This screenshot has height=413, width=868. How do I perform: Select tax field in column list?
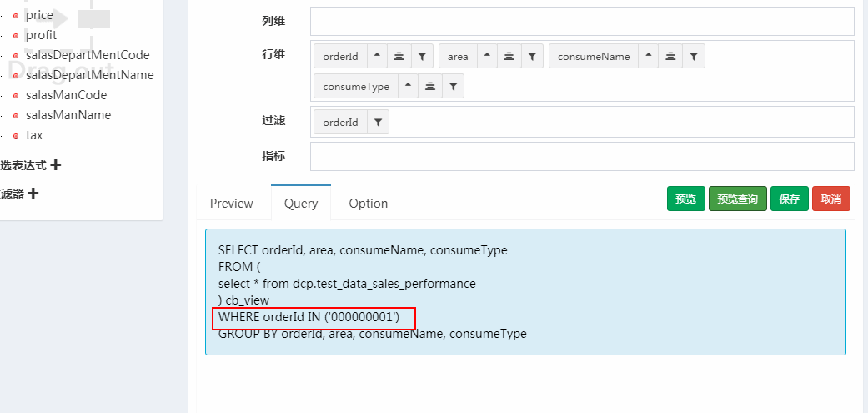coord(33,135)
